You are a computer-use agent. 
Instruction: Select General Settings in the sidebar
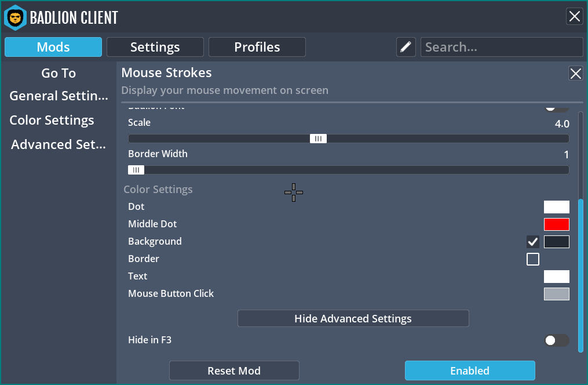[x=58, y=96]
